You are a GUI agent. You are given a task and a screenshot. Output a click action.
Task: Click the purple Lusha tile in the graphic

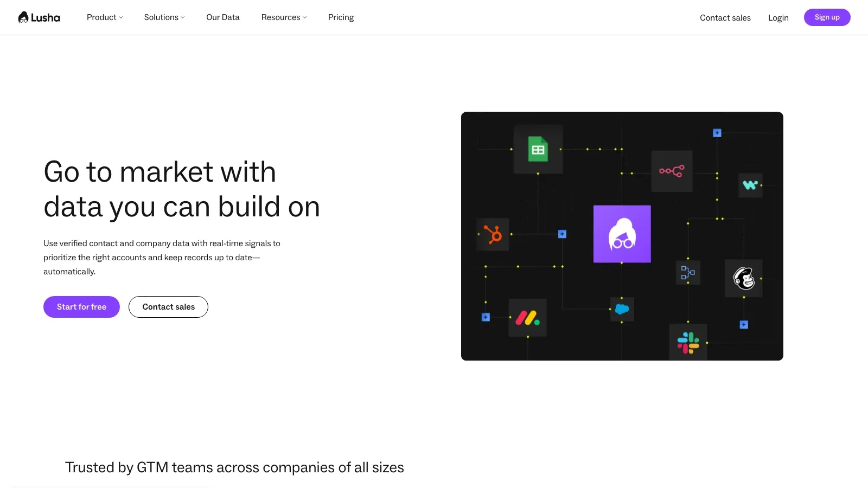click(x=622, y=234)
